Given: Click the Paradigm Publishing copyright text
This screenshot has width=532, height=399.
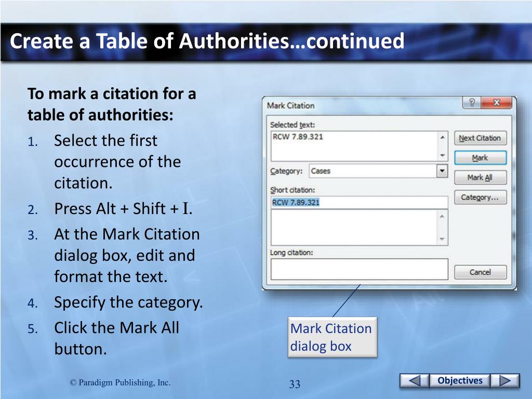Looking at the screenshot, I should coord(120,383).
